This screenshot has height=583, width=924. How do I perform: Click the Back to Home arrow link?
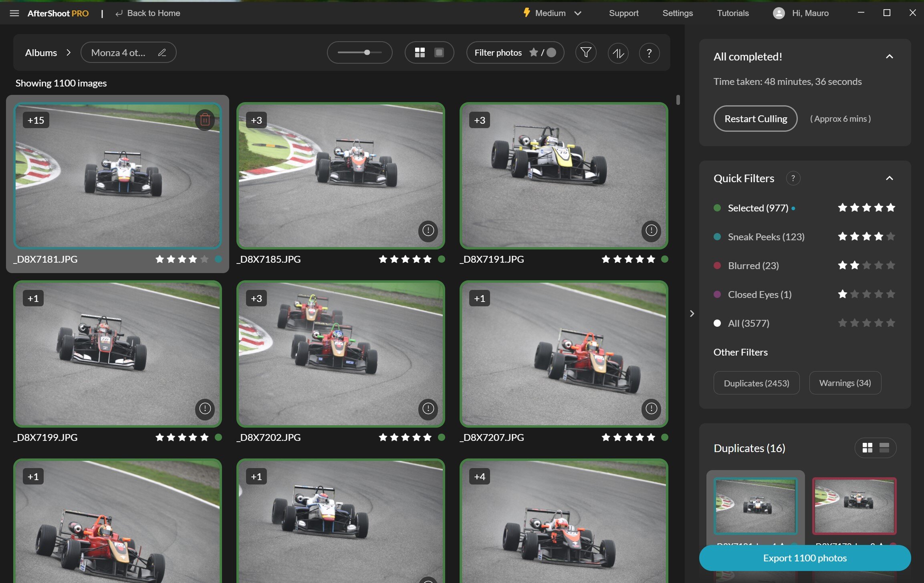pos(147,13)
